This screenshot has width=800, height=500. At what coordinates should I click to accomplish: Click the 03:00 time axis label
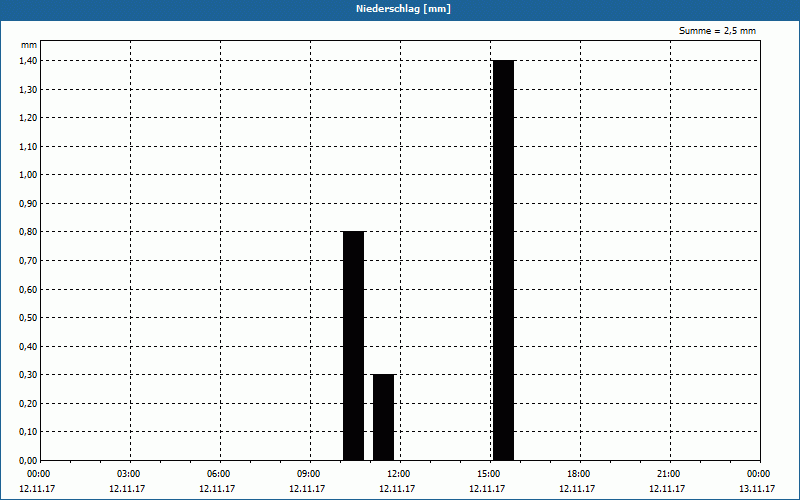[x=130, y=474]
